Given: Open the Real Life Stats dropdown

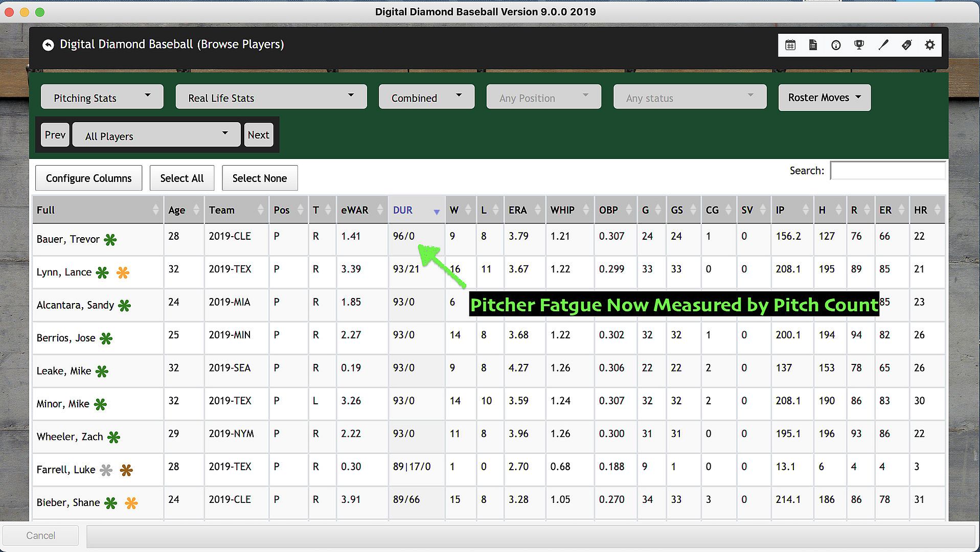Looking at the screenshot, I should tap(271, 97).
